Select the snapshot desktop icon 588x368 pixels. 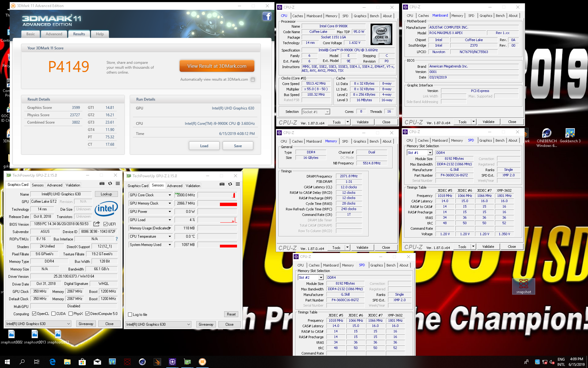(523, 286)
